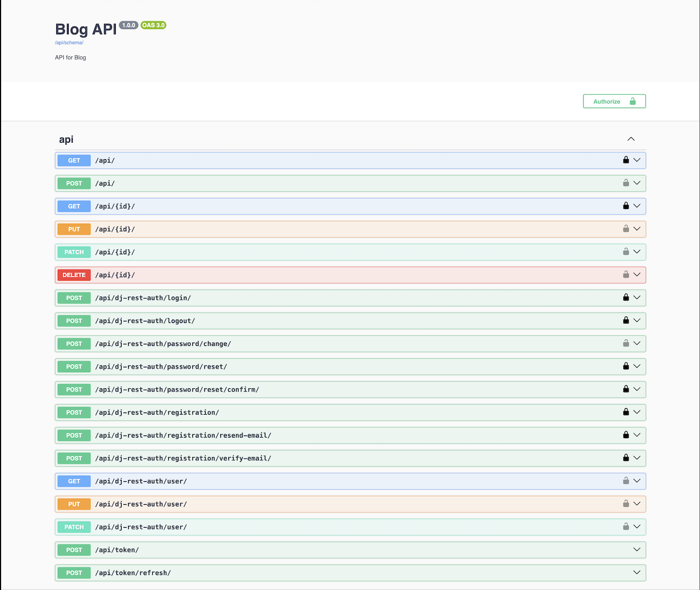
Task: Click the lock icon on registration/verify-email/ row
Action: click(x=625, y=458)
